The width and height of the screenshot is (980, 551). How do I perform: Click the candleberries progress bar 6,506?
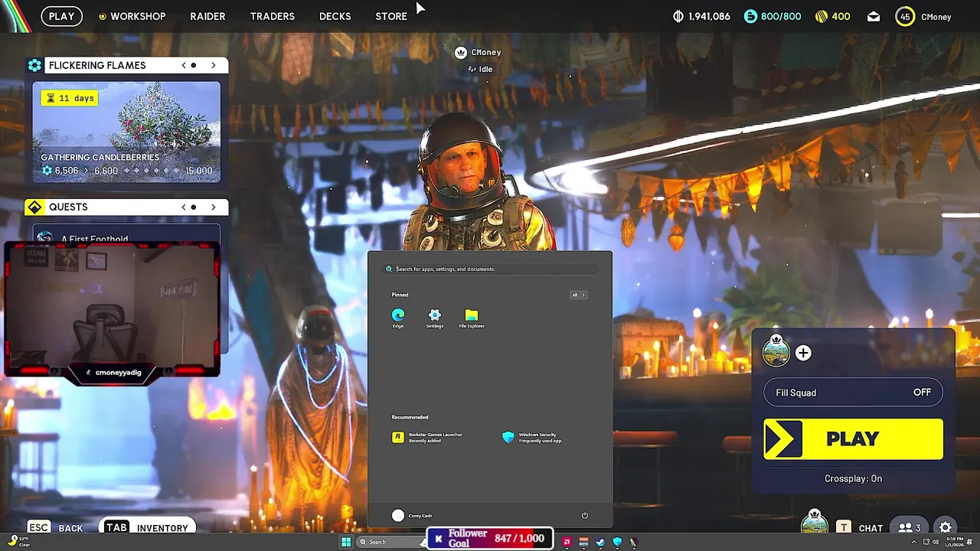point(126,171)
